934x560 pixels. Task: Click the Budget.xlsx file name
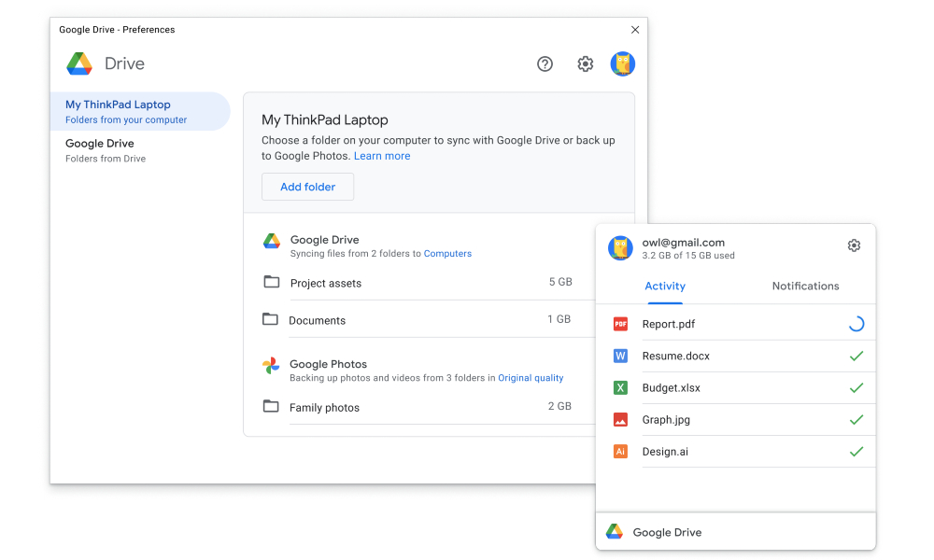point(671,387)
